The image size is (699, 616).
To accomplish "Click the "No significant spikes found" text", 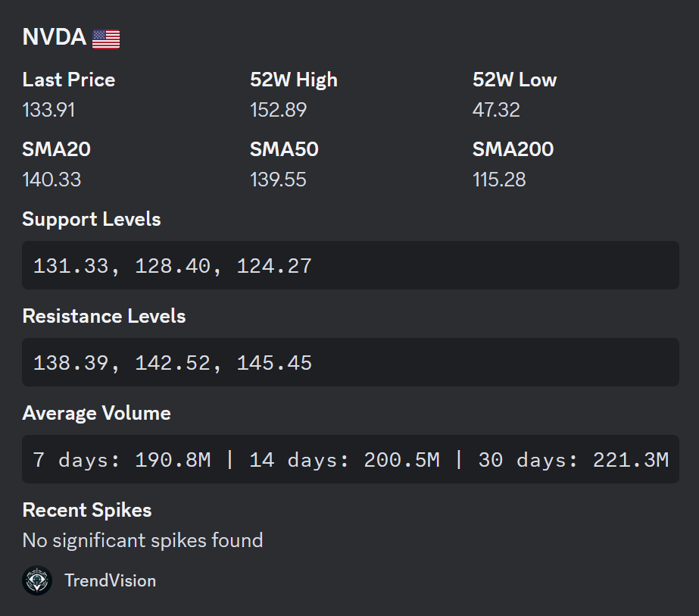I will [142, 540].
